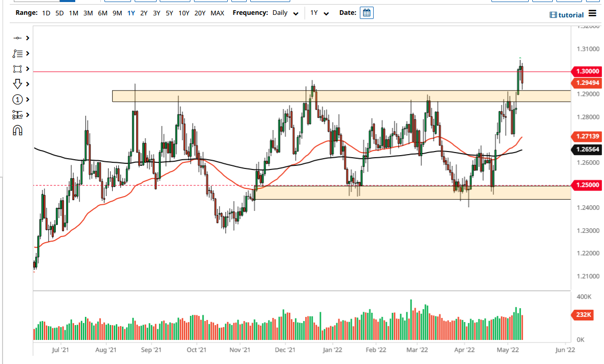Screen dimensions: 604x364
Task: Open the date calendar picker
Action: pos(366,12)
